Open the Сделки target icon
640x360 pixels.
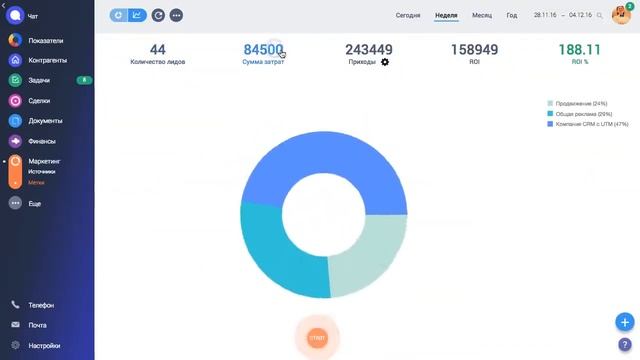point(15,100)
